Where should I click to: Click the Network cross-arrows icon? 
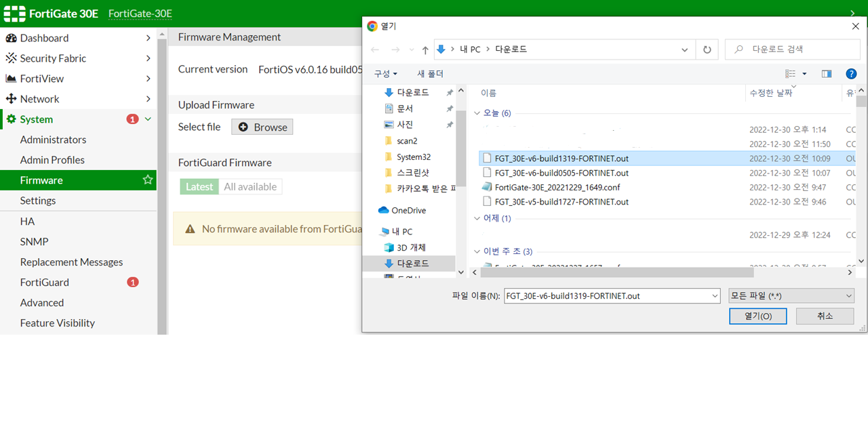(x=11, y=99)
